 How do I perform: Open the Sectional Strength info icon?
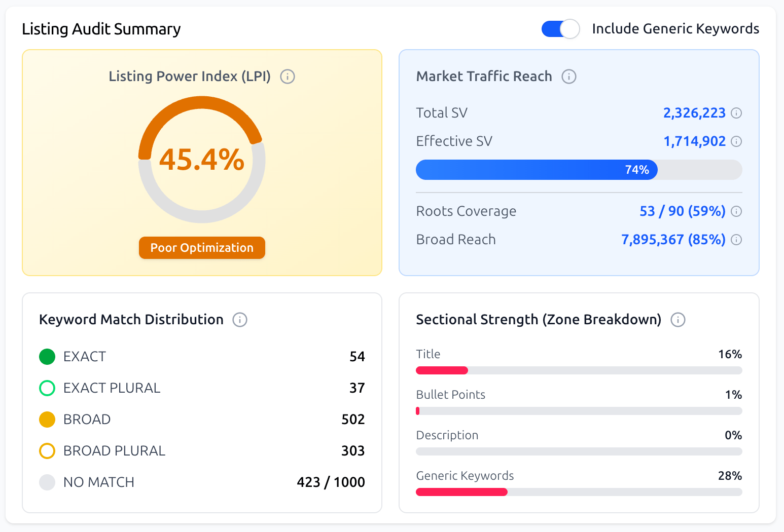tap(678, 320)
